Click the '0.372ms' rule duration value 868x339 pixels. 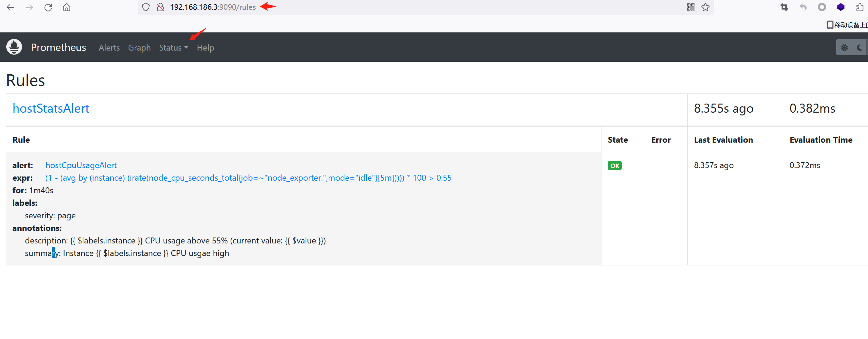805,165
